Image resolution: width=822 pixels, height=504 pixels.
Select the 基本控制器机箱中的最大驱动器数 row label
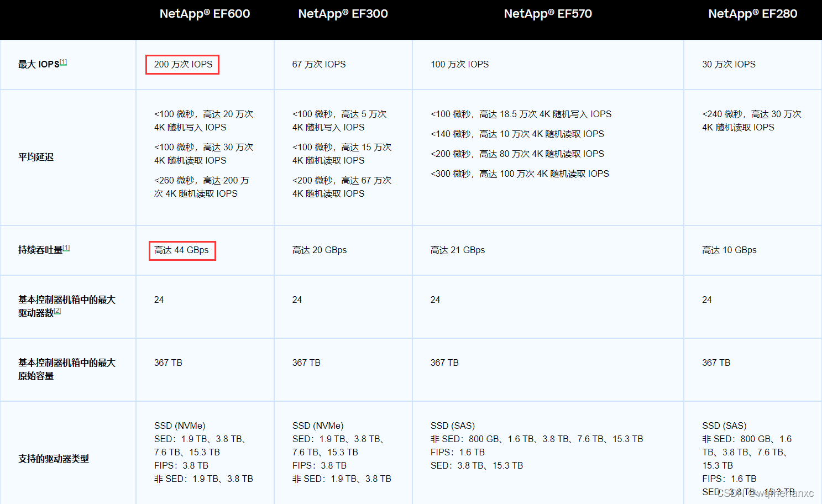click(67, 306)
